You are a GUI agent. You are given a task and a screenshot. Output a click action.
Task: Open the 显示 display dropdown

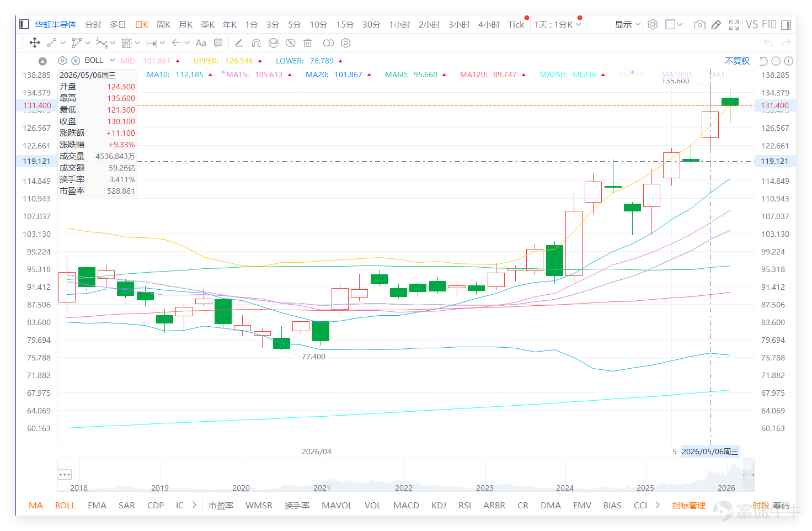click(628, 24)
